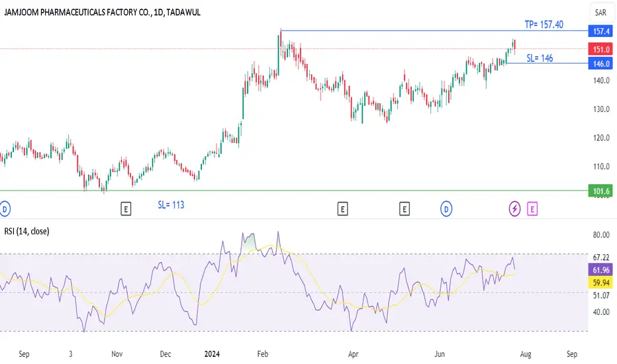Click the 130.0 price axis label

click(x=601, y=109)
